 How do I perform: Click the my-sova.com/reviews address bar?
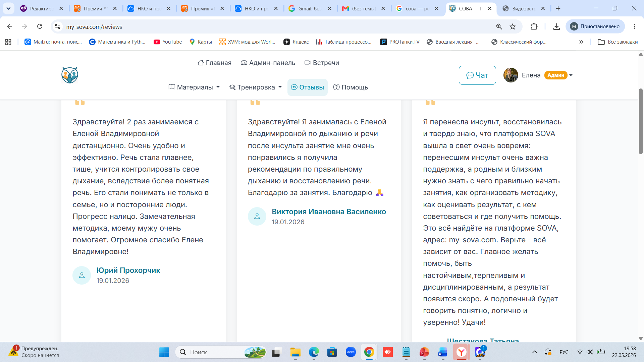click(x=275, y=26)
